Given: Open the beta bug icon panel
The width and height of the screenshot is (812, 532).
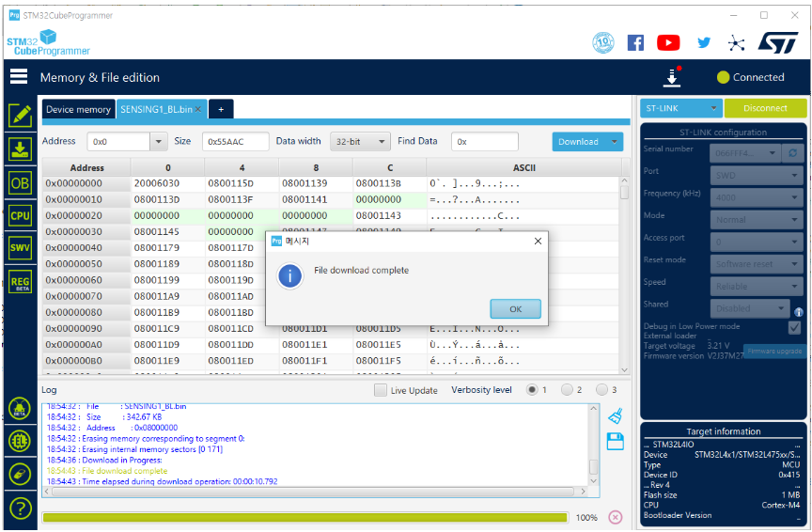Looking at the screenshot, I should click(20, 409).
